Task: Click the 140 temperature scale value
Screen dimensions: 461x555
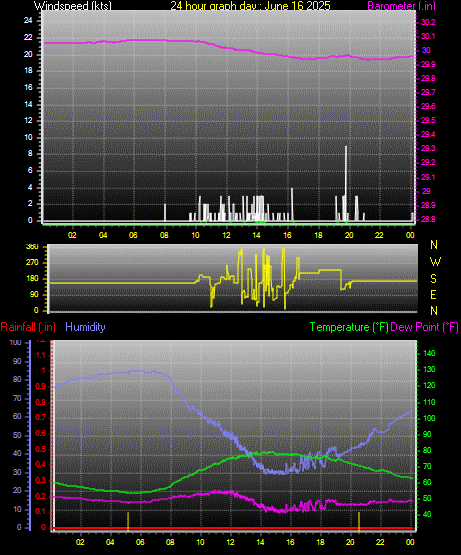Action: (x=429, y=353)
